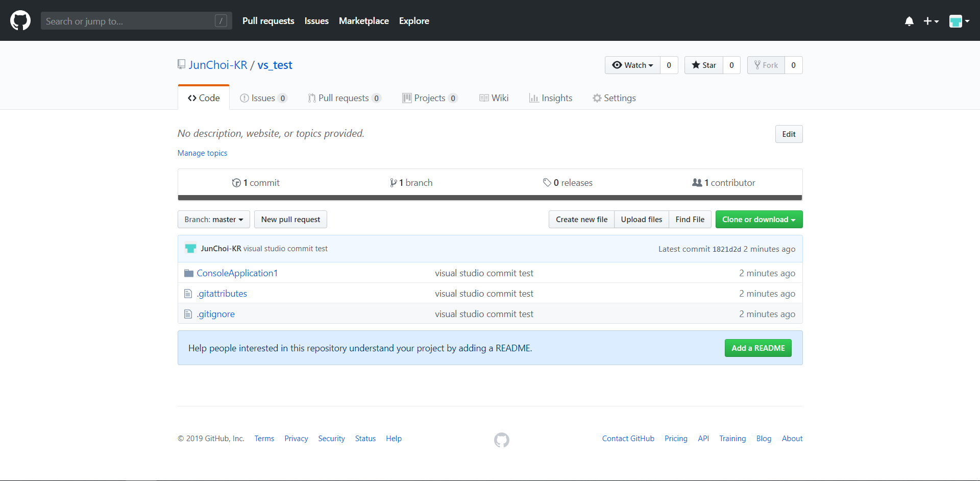Open Explore in the top navigation
The height and width of the screenshot is (481, 980).
[x=414, y=21]
